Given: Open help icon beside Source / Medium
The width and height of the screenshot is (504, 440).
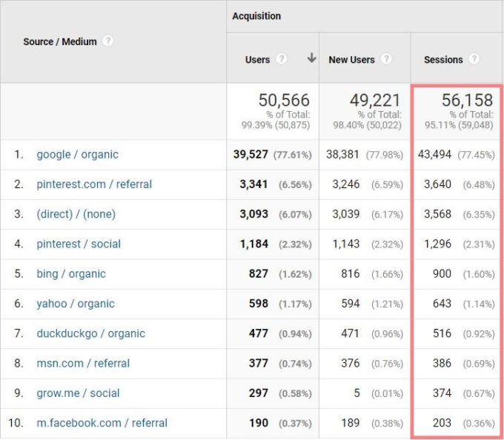Looking at the screenshot, I should [108, 41].
